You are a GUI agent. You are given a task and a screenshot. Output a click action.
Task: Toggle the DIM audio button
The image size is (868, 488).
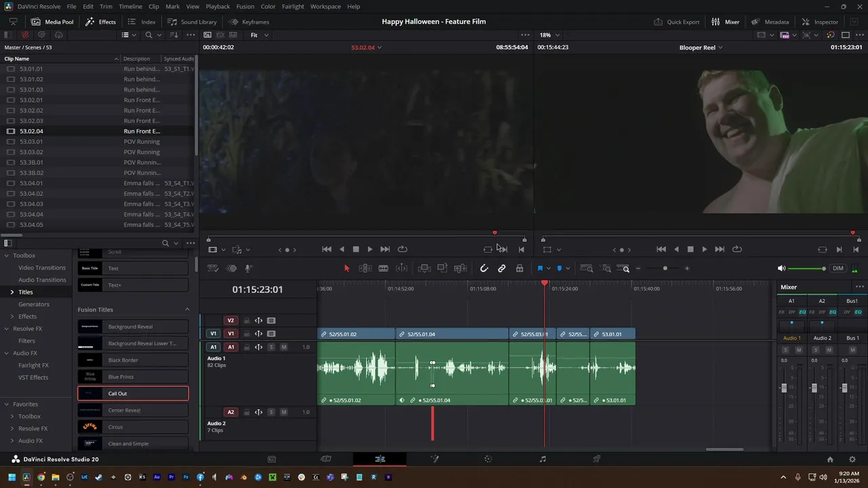838,268
